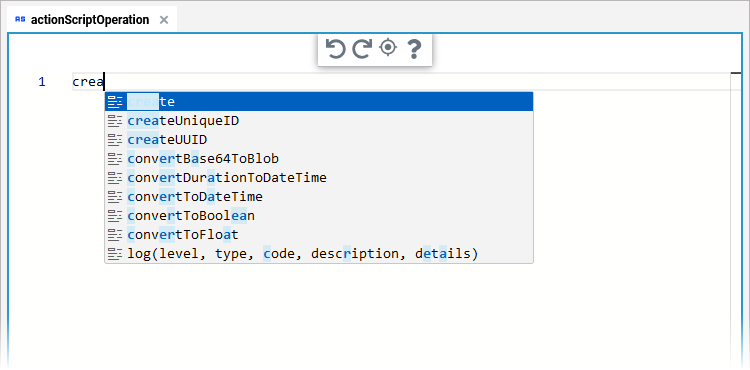Select the actionScriptOperation tab
This screenshot has width=750, height=370.
(x=90, y=20)
